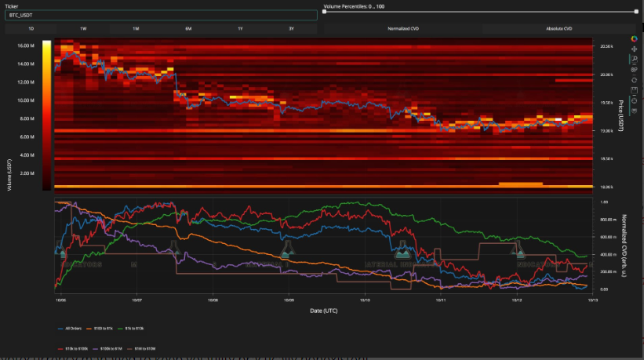
Task: Toggle the Wheel Zoom tool
Action: click(634, 70)
